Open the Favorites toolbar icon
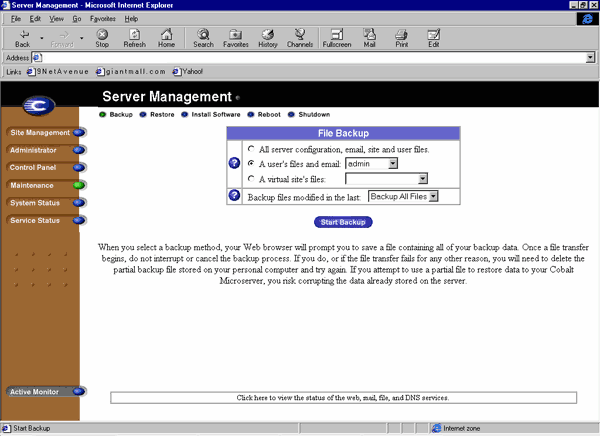Screen dimensions: 600x436 point(236,38)
